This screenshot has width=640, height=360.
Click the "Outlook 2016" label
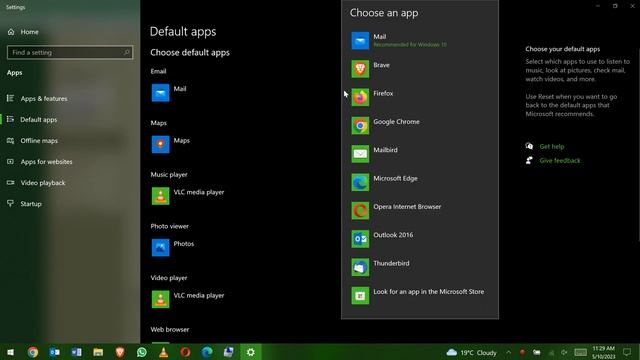(x=393, y=235)
